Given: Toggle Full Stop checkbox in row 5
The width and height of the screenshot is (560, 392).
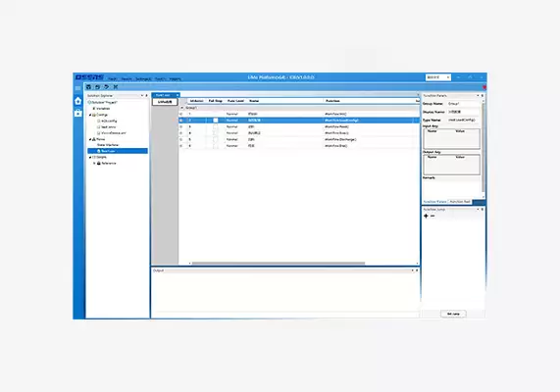Looking at the screenshot, I should click(216, 139).
